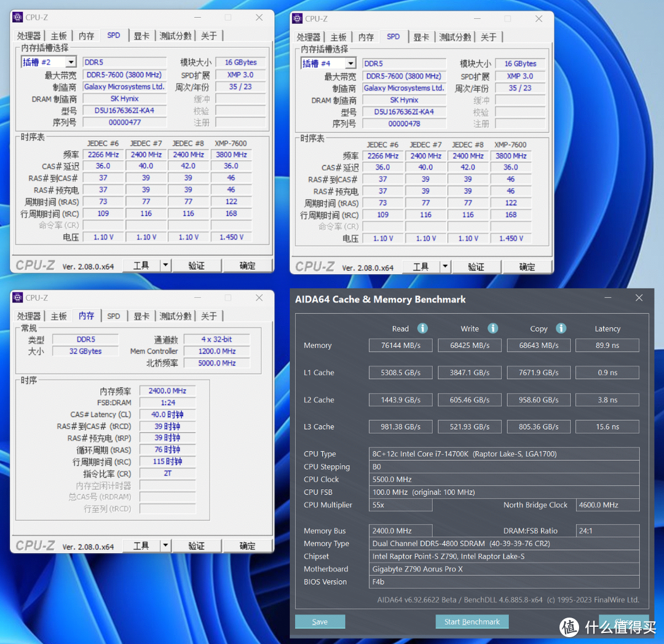This screenshot has width=664, height=644.
Task: Open 显卡 tab in slot #4 window
Action: point(421,37)
